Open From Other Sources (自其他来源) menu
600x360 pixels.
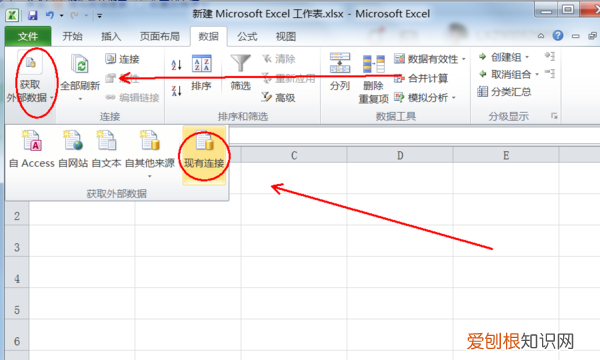pyautogui.click(x=150, y=153)
